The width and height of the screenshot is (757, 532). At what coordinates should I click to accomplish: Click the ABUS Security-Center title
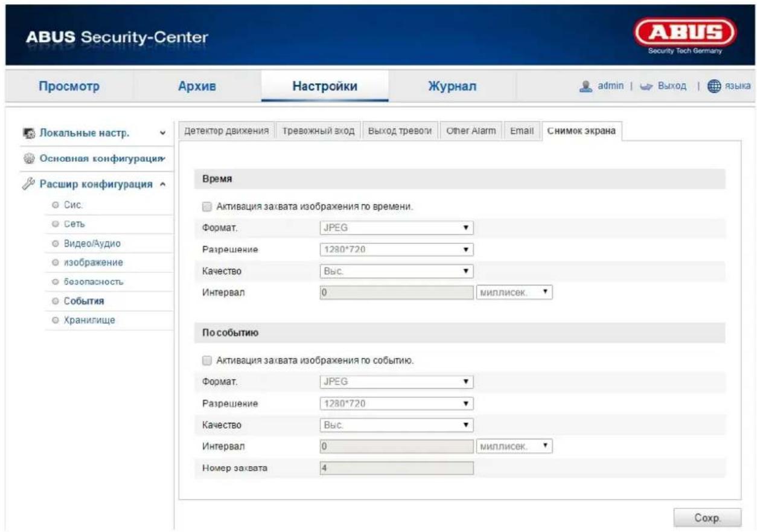[117, 37]
